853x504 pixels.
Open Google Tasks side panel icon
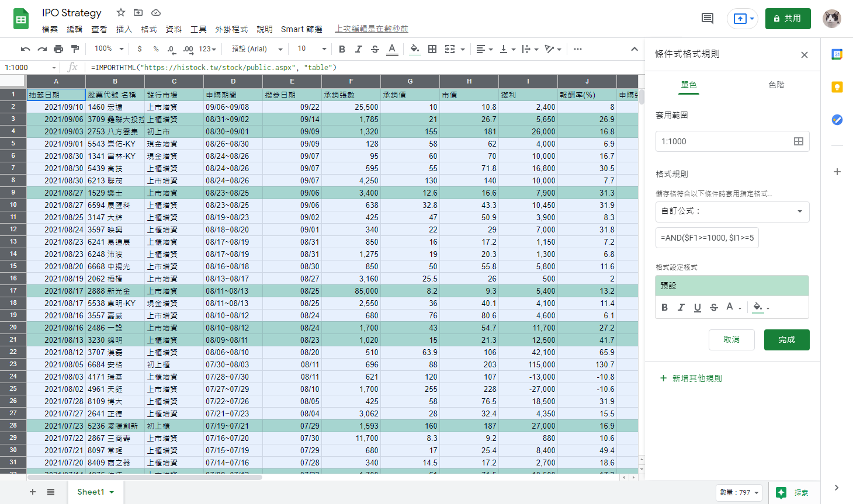coord(837,120)
